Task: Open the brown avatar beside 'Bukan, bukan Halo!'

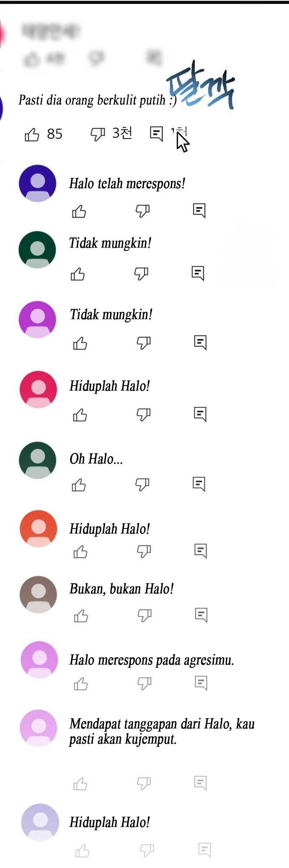Action: click(x=38, y=594)
